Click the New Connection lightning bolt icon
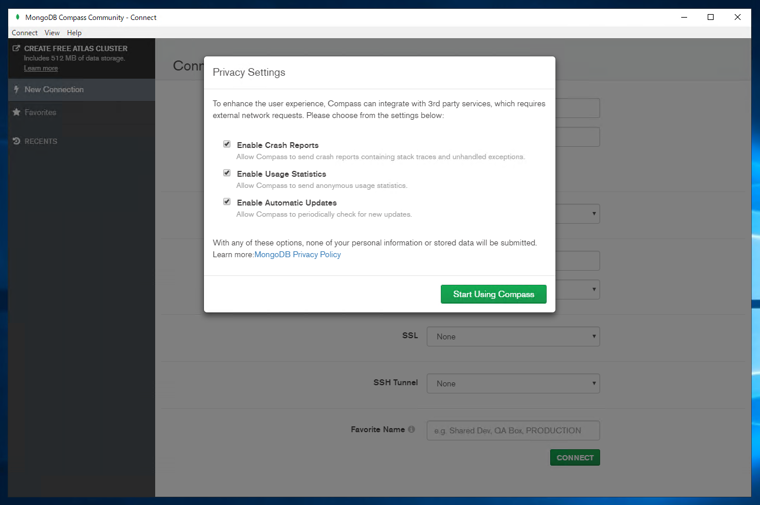This screenshot has width=760, height=505. 16,89
